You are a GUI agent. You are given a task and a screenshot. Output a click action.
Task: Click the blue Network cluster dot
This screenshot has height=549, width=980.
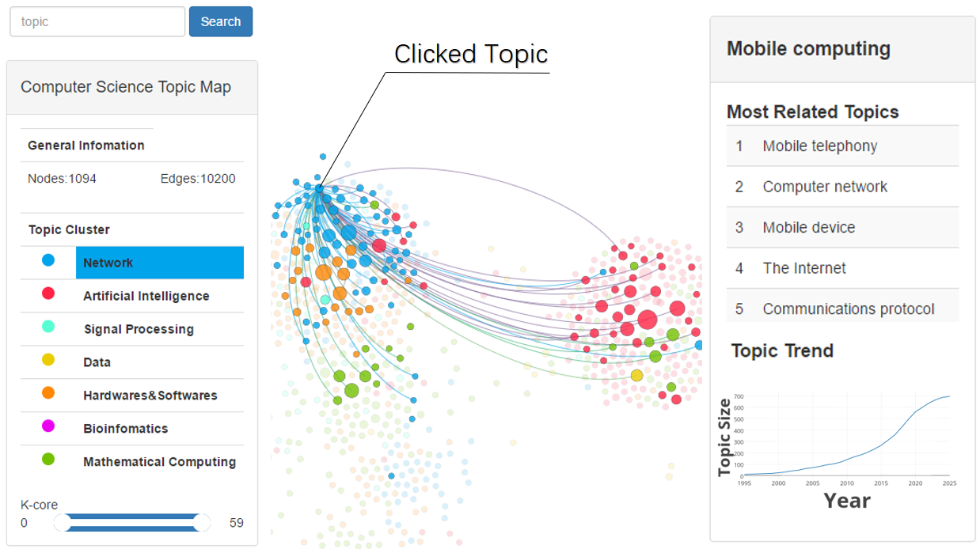click(48, 259)
